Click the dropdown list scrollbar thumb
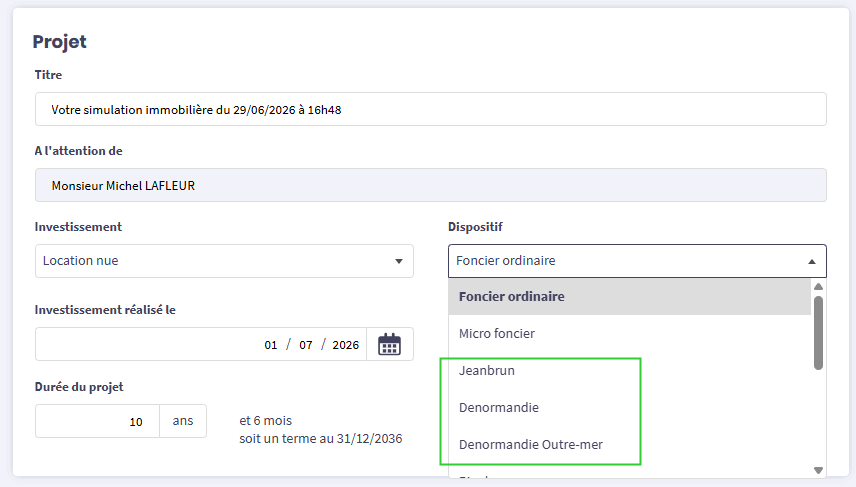The width and height of the screenshot is (856, 487). [818, 333]
